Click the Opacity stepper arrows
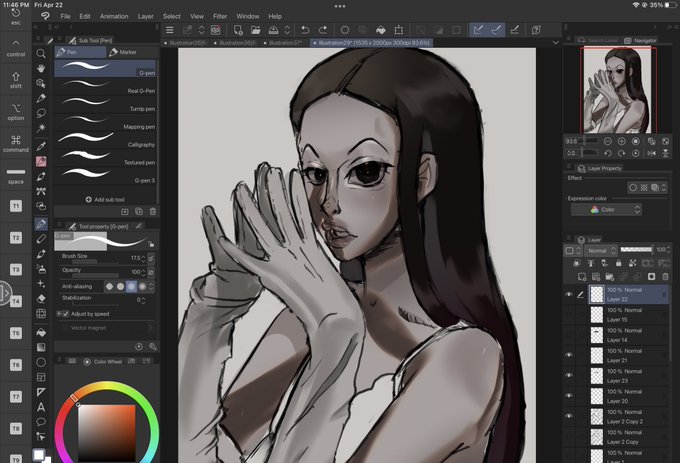 tap(144, 272)
